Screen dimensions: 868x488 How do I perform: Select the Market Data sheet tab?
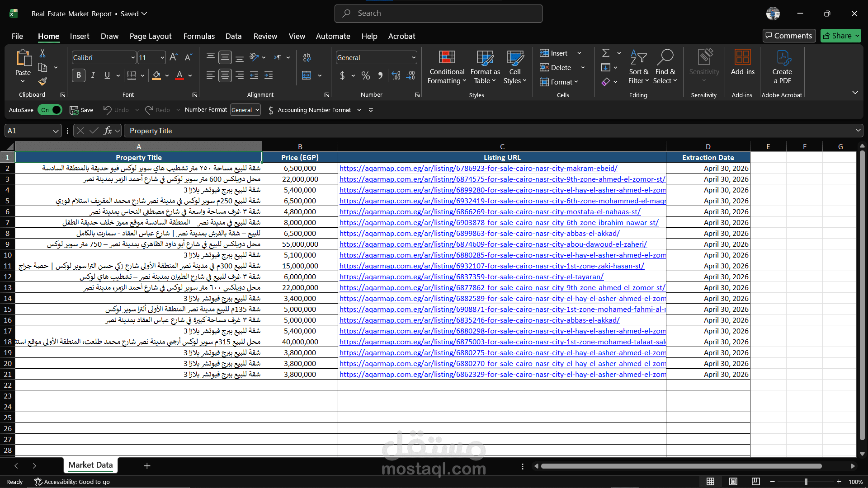pos(90,465)
